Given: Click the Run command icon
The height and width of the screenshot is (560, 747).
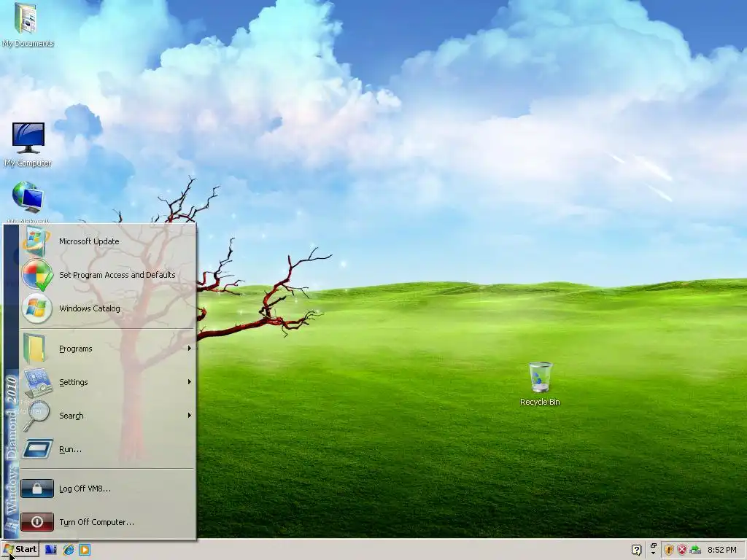Looking at the screenshot, I should [37, 449].
